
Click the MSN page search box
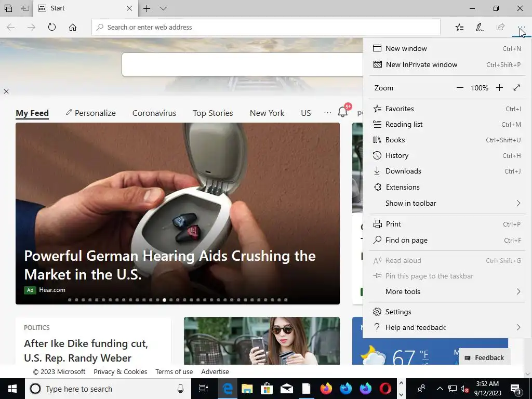pyautogui.click(x=242, y=64)
